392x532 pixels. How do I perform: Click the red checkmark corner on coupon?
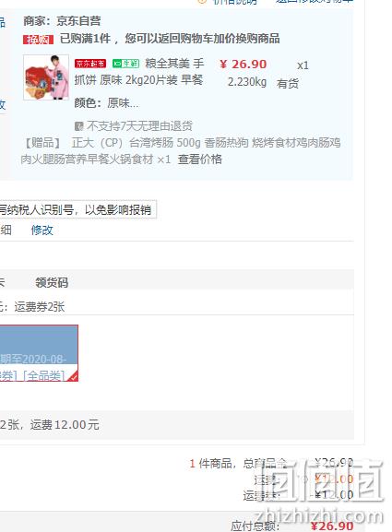73,376
